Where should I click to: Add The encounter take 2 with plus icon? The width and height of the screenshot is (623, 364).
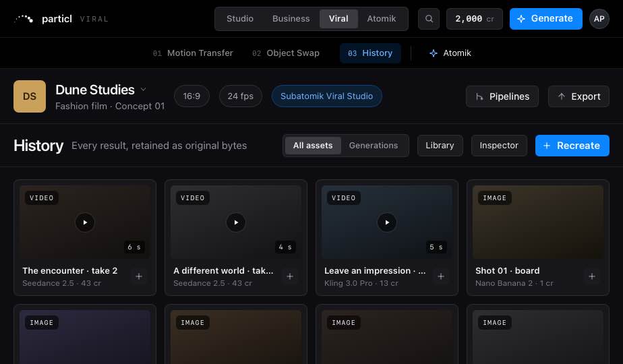(x=139, y=276)
